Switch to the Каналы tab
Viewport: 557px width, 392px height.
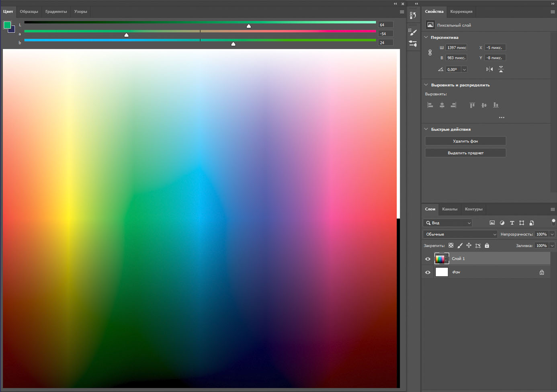tap(449, 209)
